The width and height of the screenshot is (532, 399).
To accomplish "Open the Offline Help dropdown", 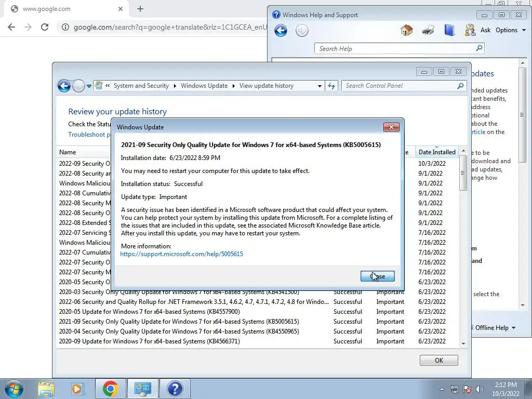I will pos(495,328).
